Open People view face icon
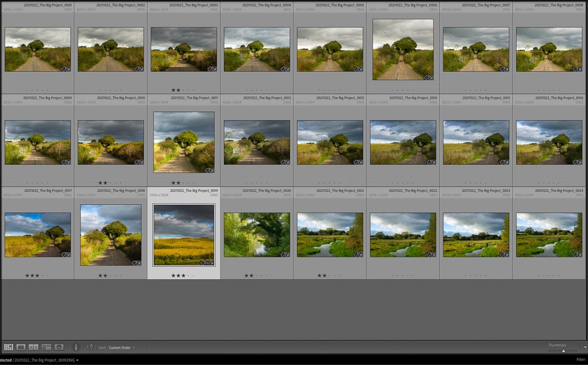This screenshot has height=365, width=588. 59,347
